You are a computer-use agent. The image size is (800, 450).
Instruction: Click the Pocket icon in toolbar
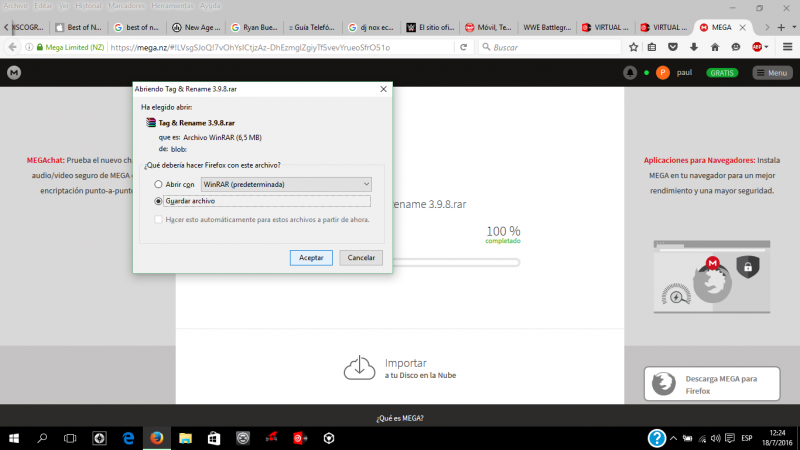673,47
